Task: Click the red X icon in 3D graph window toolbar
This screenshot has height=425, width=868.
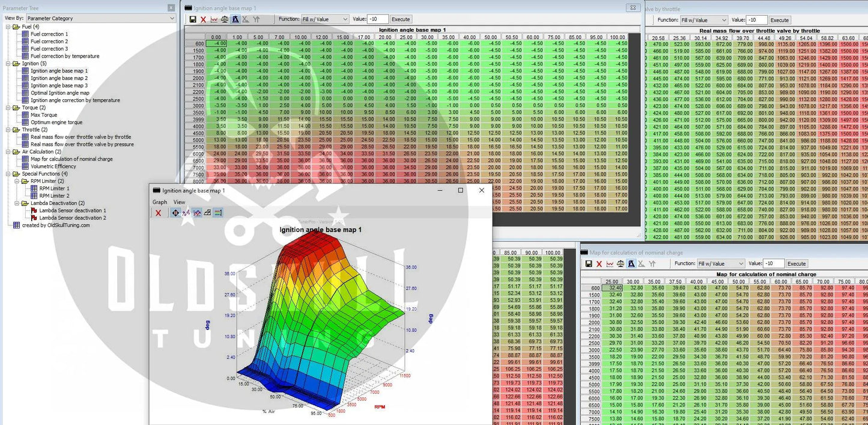Action: [x=159, y=213]
